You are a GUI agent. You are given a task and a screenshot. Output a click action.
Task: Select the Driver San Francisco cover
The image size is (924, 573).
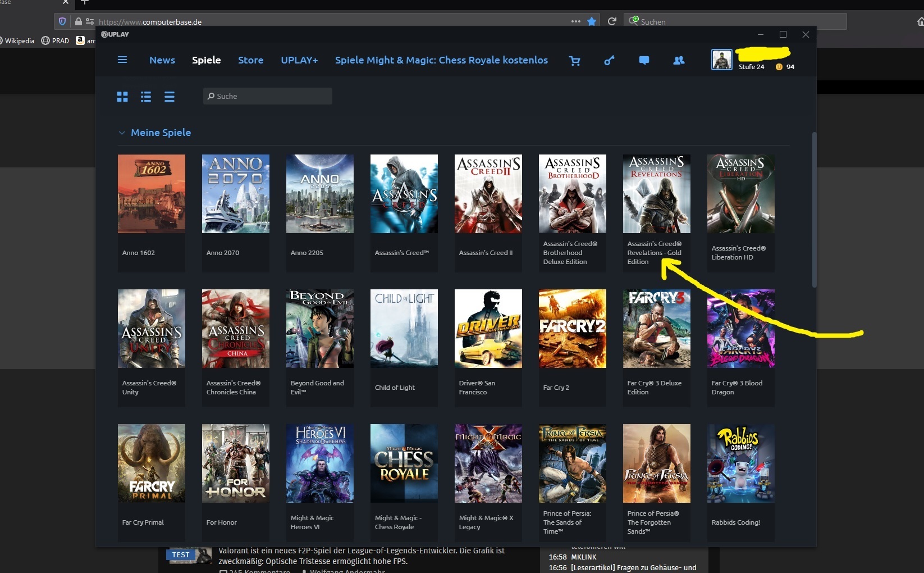point(488,329)
